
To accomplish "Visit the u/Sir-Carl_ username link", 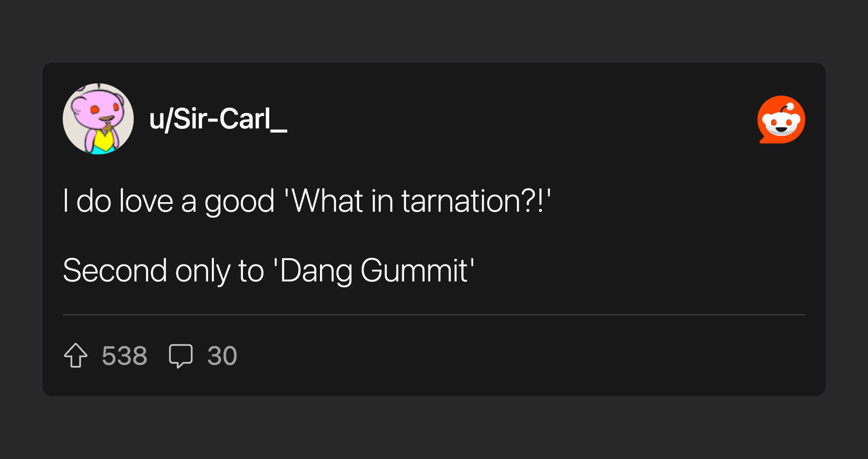I will point(218,119).
